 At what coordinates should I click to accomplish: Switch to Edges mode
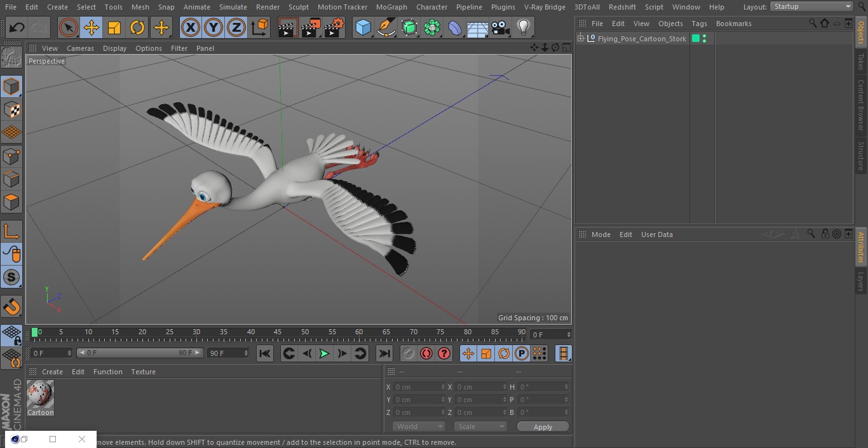point(11,179)
